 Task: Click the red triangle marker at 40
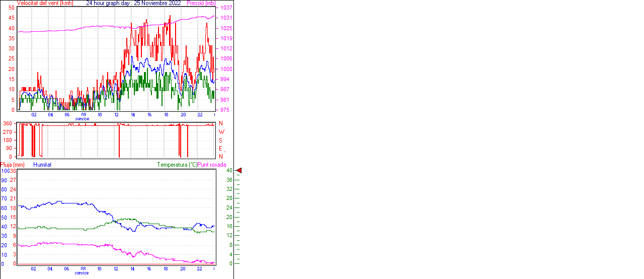(239, 171)
